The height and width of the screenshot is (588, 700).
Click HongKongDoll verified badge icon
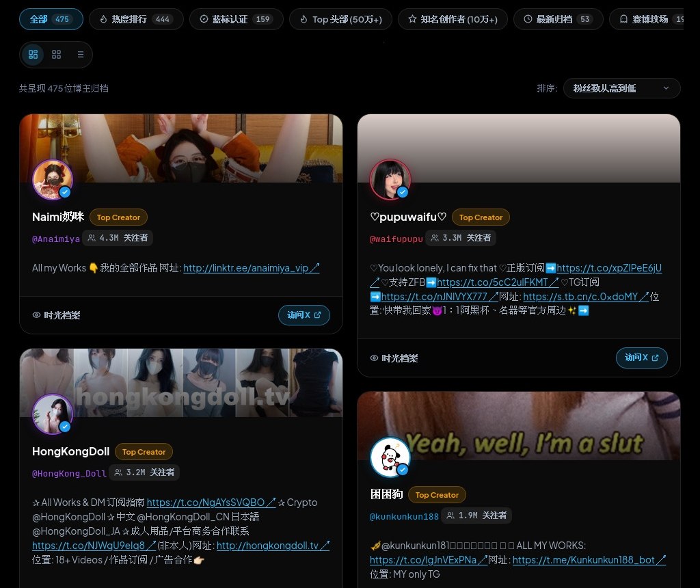65,427
